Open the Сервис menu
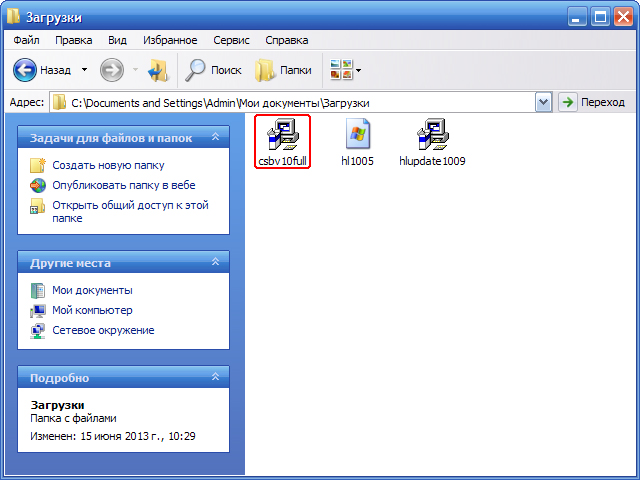 [x=231, y=40]
